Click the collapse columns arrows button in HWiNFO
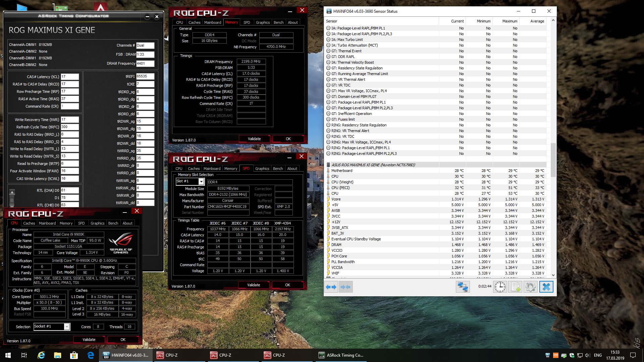The width and height of the screenshot is (644, 362). click(345, 287)
